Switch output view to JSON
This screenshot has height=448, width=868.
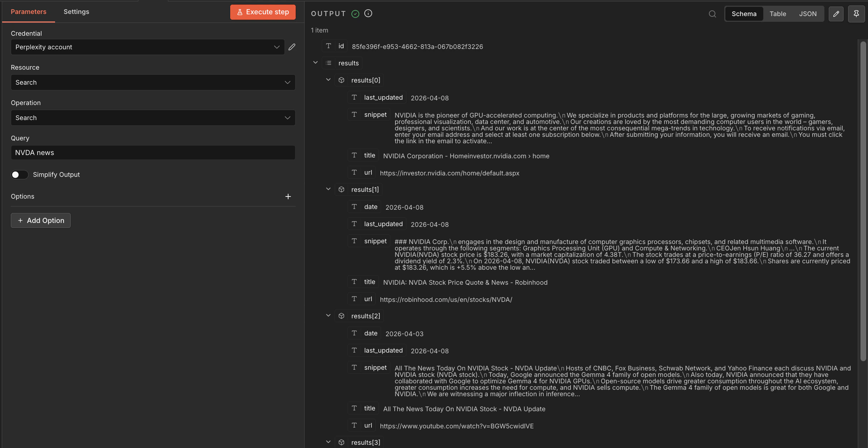point(808,14)
